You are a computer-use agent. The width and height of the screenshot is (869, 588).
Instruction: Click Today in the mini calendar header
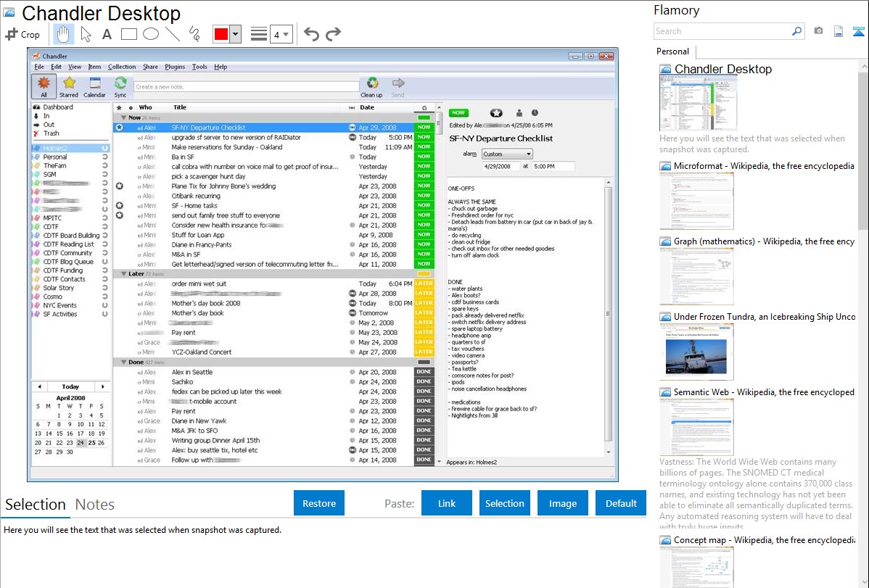click(70, 387)
